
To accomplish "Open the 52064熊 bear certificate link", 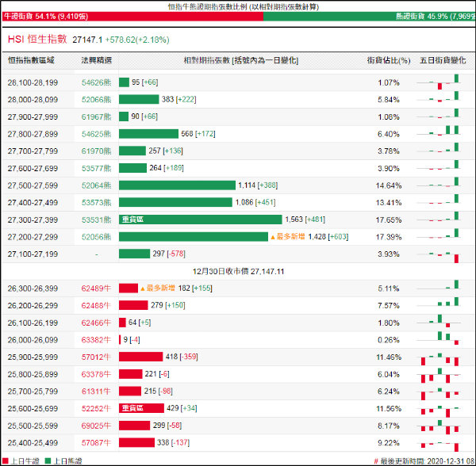I will coord(96,185).
